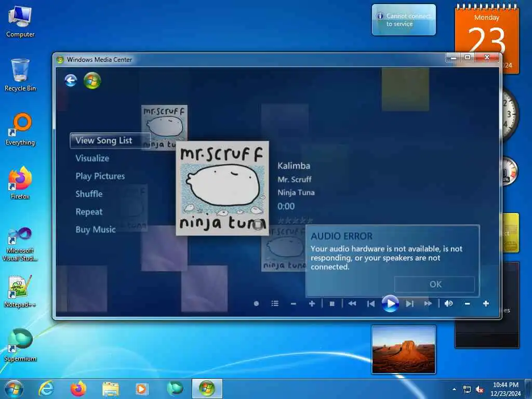Skip forward to next track

click(409, 303)
